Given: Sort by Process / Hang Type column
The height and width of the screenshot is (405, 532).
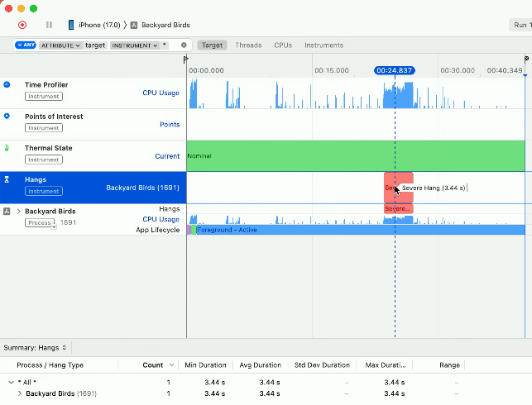Looking at the screenshot, I should pyautogui.click(x=50, y=365).
